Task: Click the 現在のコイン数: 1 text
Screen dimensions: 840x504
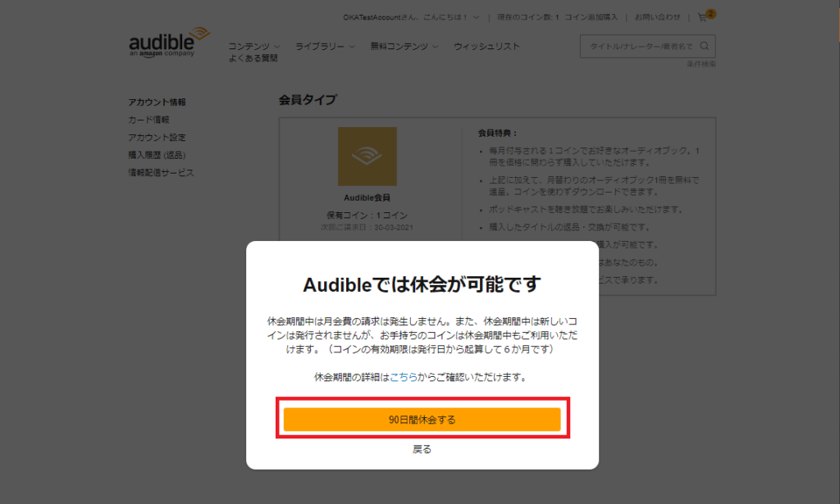Action: click(527, 17)
